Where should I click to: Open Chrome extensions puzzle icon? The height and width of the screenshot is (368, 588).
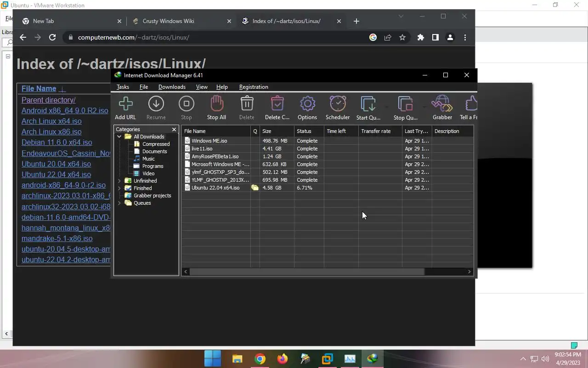click(x=420, y=37)
